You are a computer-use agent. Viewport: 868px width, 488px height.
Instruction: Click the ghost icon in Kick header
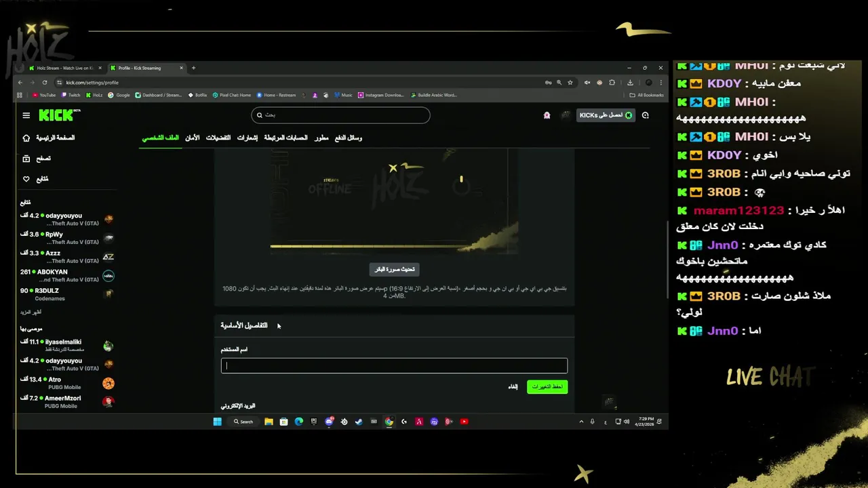click(x=547, y=115)
